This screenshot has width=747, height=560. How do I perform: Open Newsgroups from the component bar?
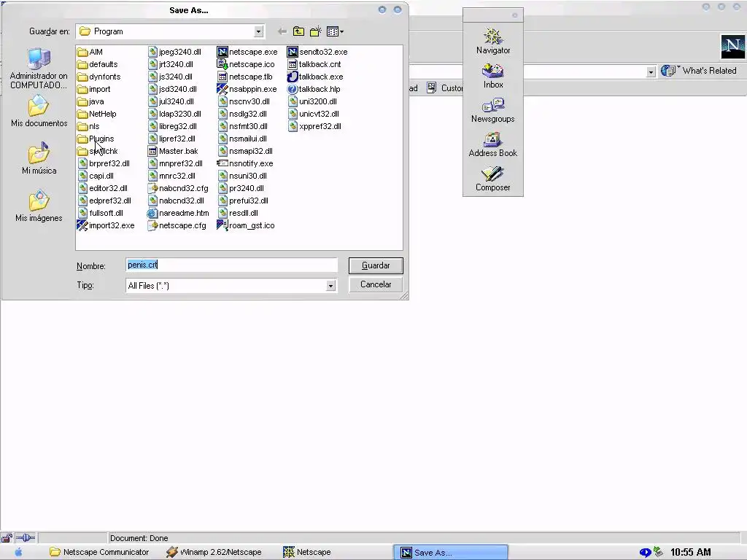[x=492, y=111]
